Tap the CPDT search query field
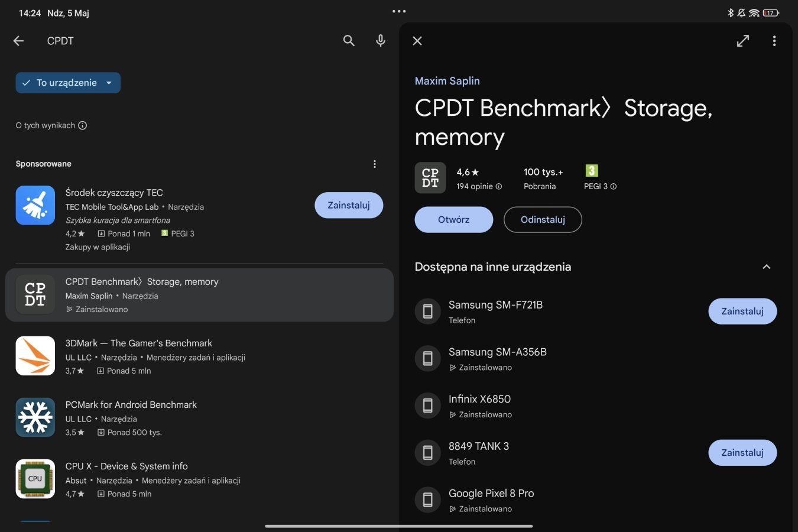 (x=60, y=41)
